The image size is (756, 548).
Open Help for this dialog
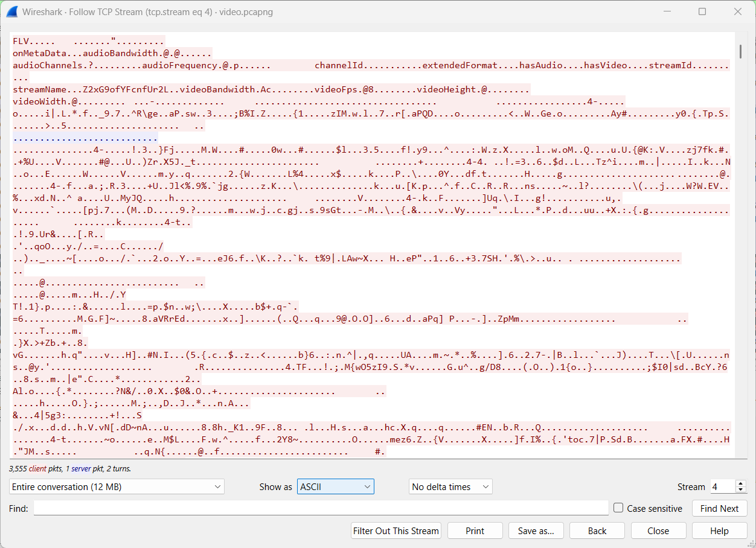pos(719,531)
